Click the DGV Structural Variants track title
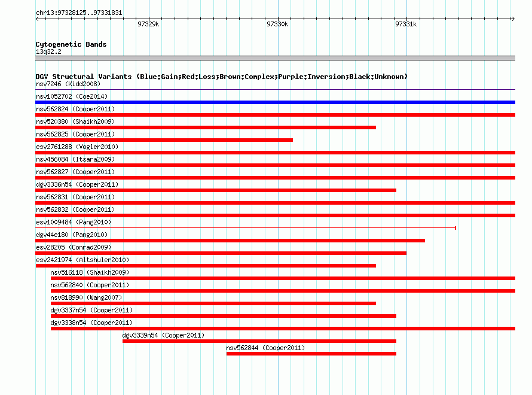The width and height of the screenshot is (532, 395). pos(222,77)
